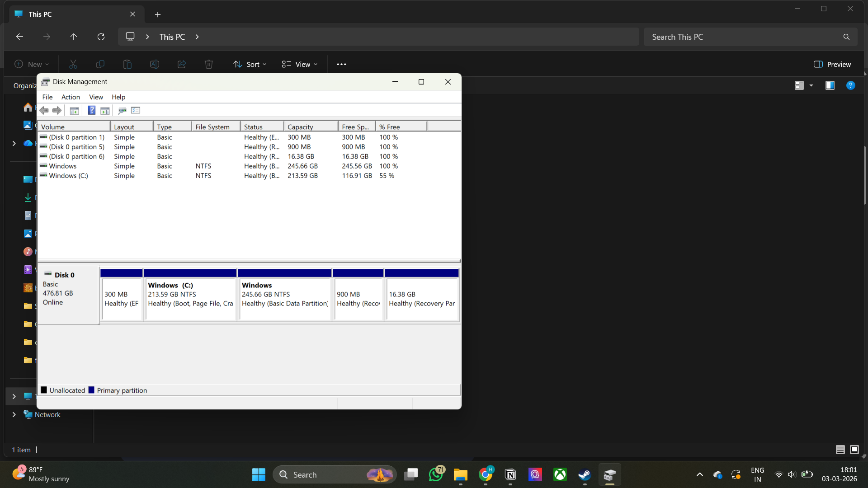868x488 pixels.
Task: Toggle the details pane icon beside help
Action: [830, 85]
